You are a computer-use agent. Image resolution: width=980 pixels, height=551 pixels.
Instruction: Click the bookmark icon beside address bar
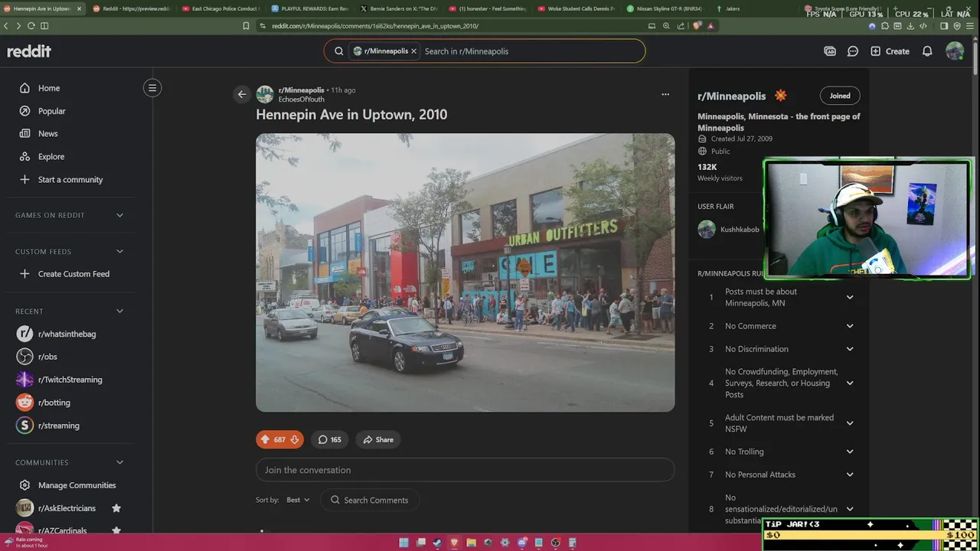coord(246,25)
